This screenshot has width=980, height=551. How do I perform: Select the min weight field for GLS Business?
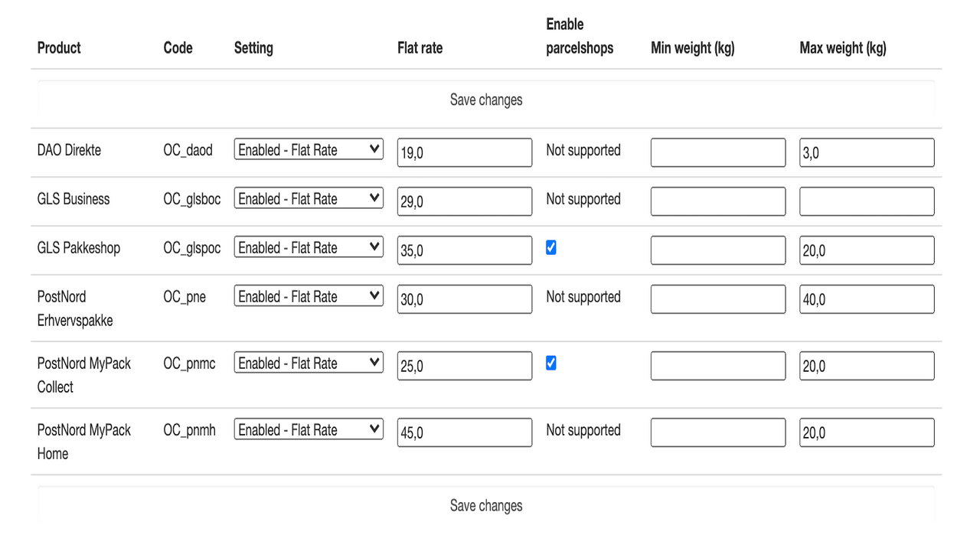(x=717, y=201)
